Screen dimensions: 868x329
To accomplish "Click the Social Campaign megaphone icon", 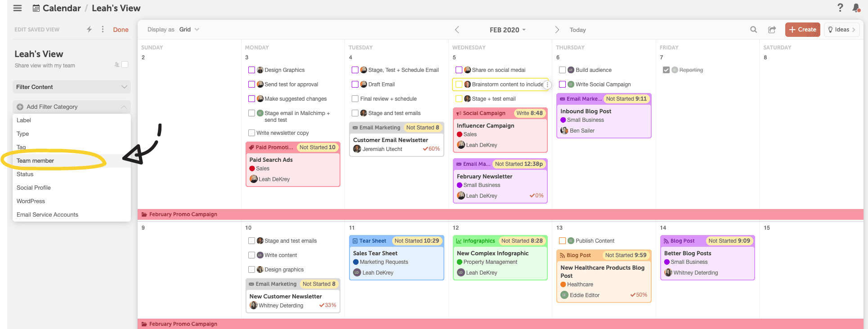I will [459, 113].
